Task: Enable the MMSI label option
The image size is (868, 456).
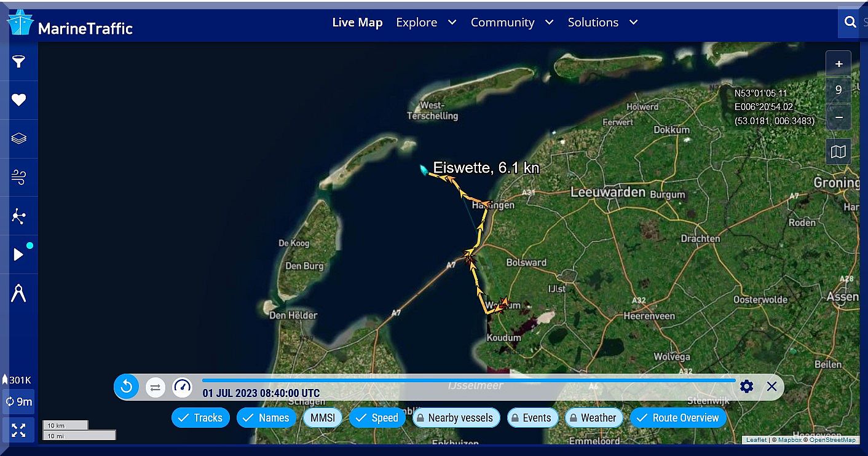Action: [x=323, y=418]
